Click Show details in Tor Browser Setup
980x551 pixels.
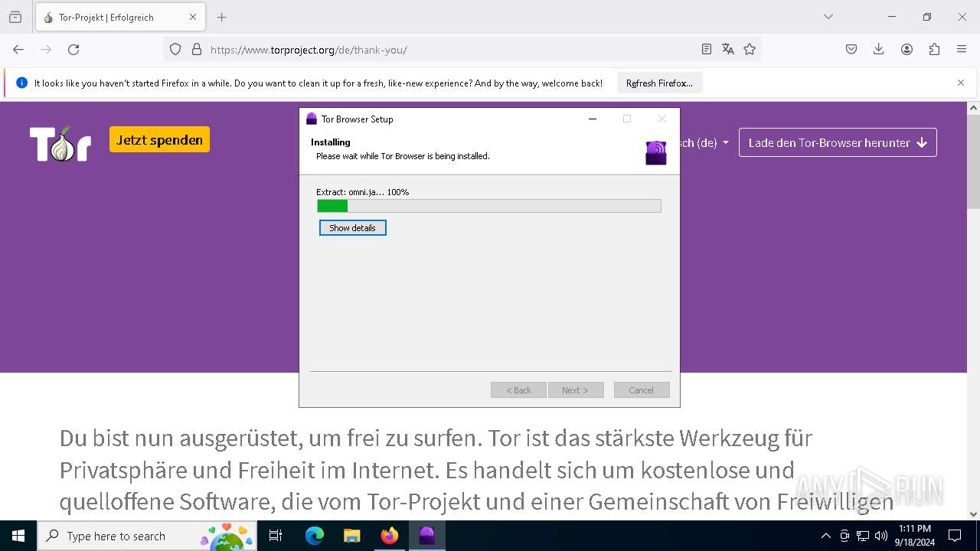(352, 228)
